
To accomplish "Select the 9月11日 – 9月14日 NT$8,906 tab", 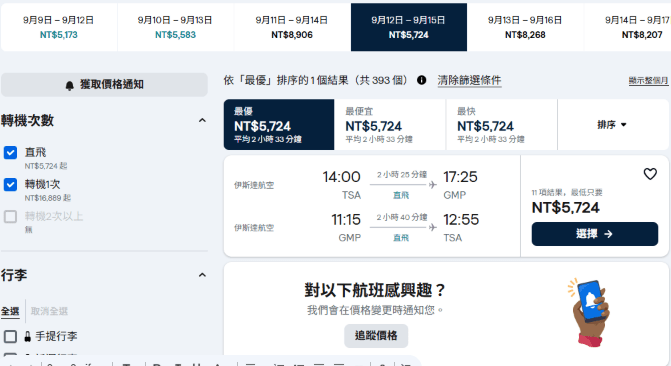I will 292,27.
